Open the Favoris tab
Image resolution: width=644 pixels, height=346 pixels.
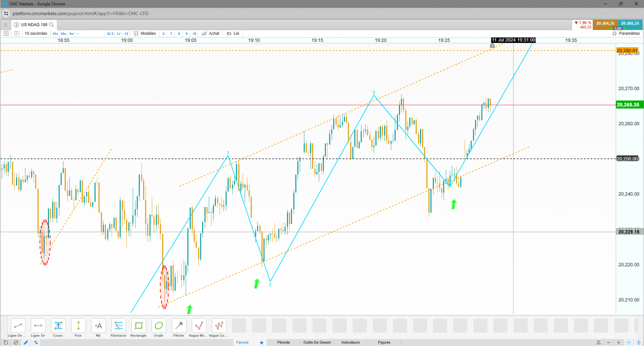(x=242, y=342)
